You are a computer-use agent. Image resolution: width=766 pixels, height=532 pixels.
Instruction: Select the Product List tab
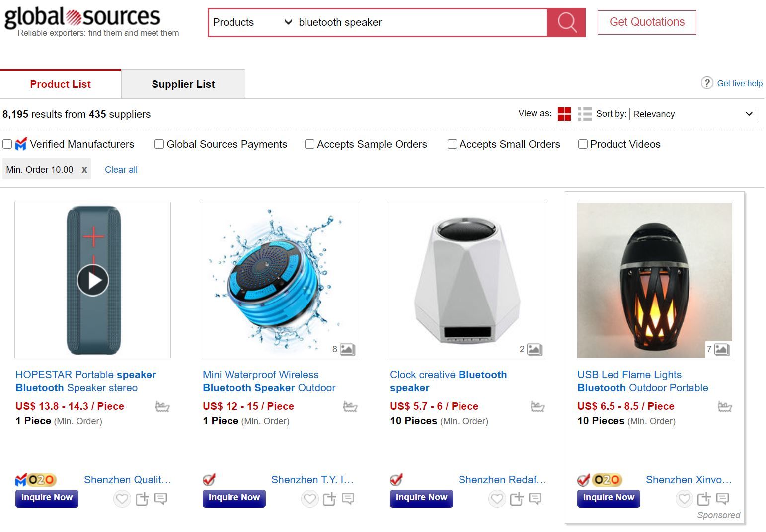[60, 84]
